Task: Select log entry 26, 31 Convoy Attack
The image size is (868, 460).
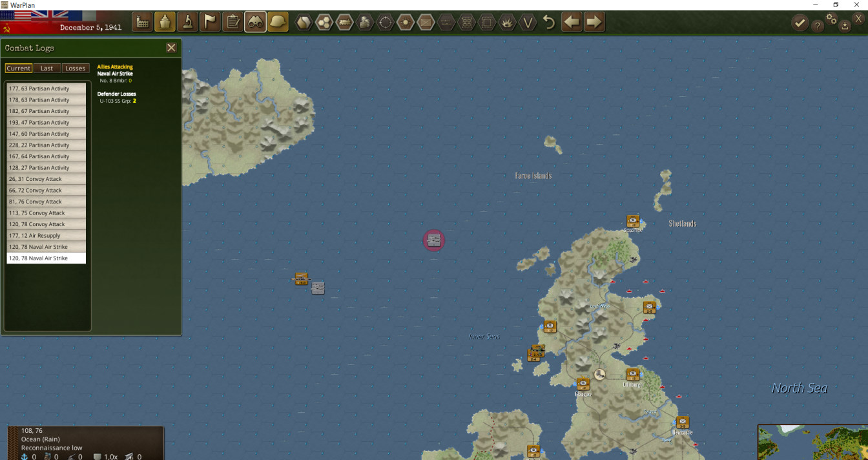Action: pyautogui.click(x=46, y=179)
